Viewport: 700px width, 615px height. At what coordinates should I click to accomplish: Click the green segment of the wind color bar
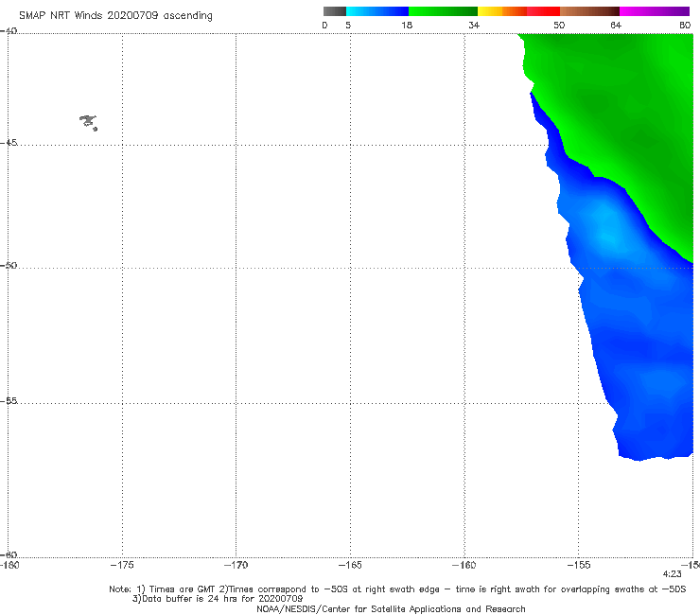[x=443, y=11]
